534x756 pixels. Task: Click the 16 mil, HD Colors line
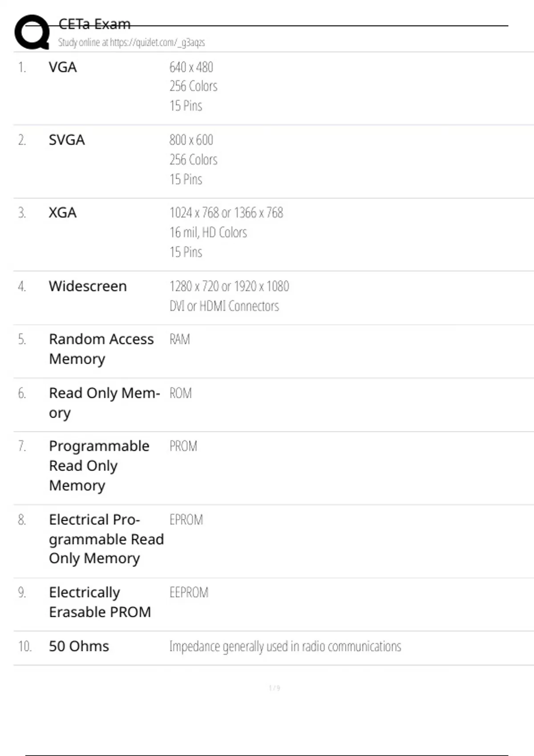(208, 232)
